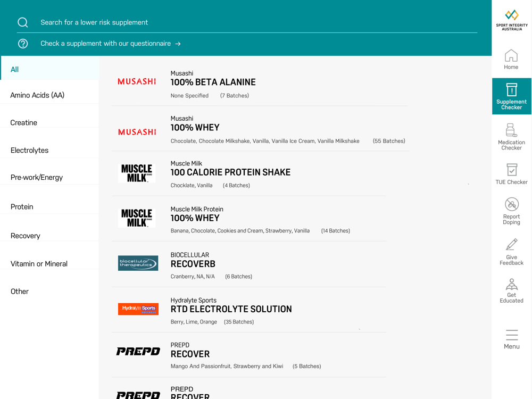Open Supplement Checker in the sidebar
This screenshot has width=532, height=399.
pos(512,96)
